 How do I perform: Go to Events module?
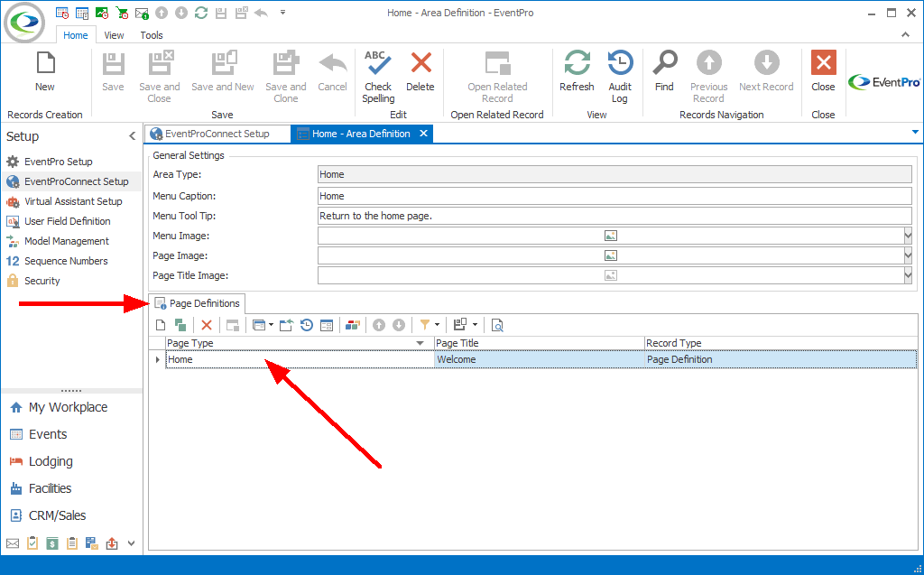click(x=47, y=435)
